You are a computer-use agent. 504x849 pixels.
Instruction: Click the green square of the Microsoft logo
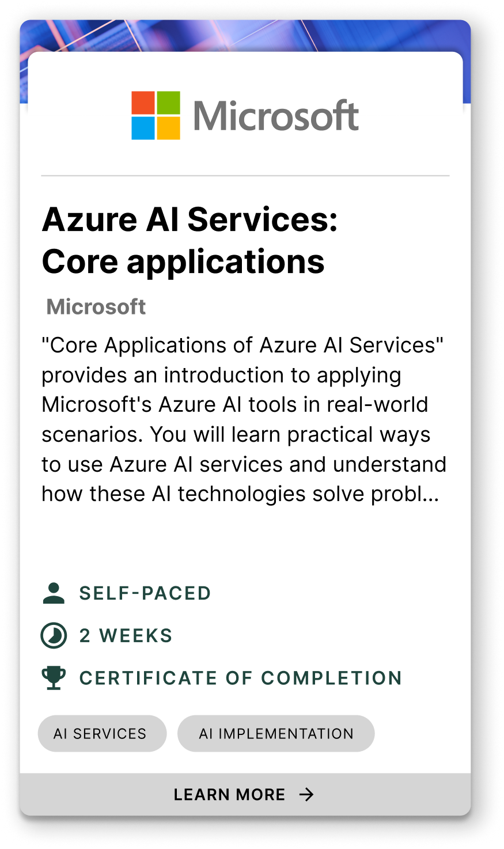(168, 103)
